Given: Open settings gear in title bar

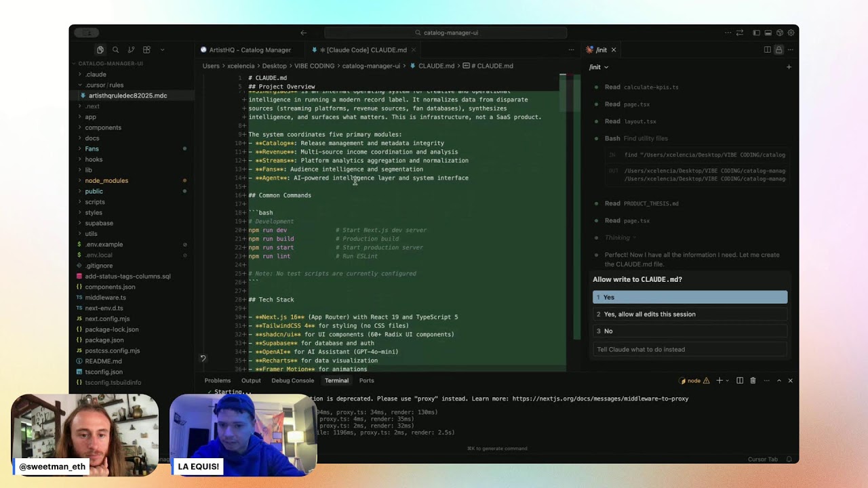Looking at the screenshot, I should pos(791,33).
